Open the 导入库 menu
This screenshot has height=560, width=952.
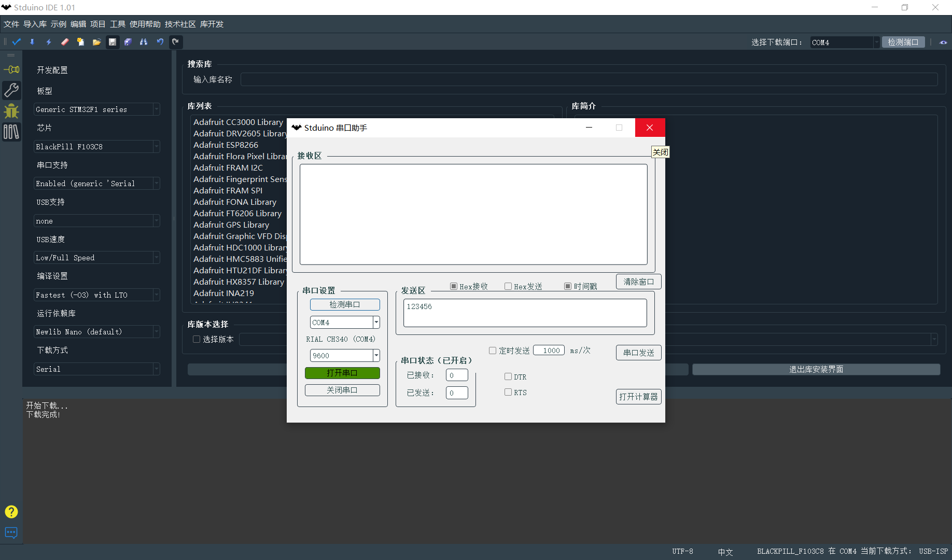point(35,24)
